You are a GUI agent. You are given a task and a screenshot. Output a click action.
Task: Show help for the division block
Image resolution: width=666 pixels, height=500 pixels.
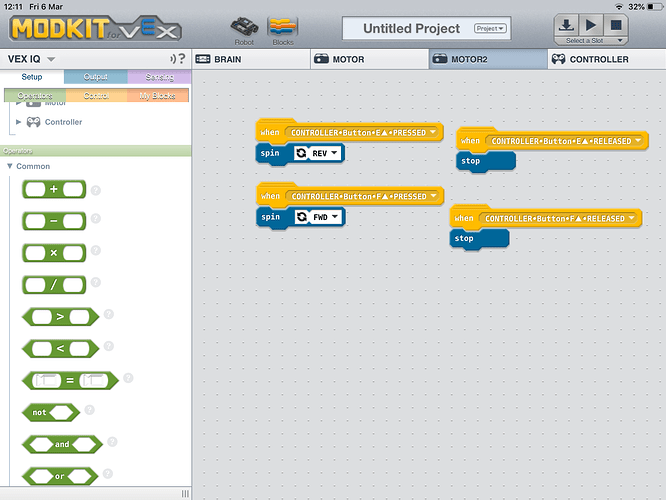pos(96,282)
